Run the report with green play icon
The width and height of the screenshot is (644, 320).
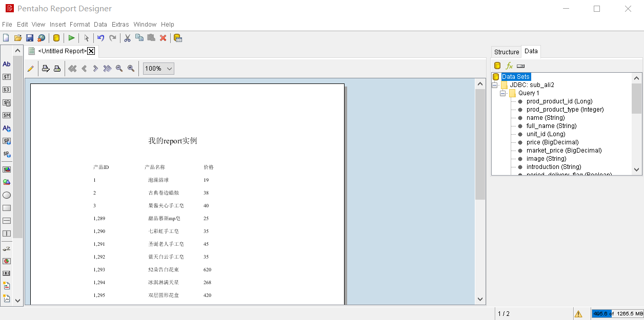[71, 38]
